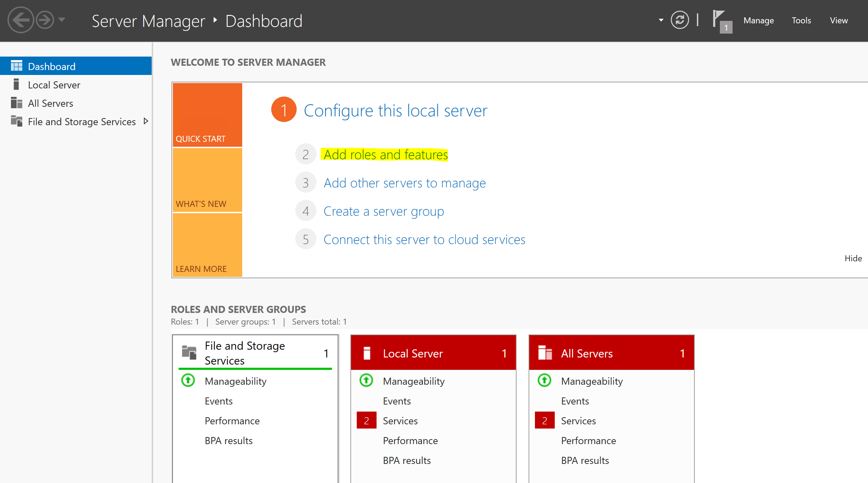
Task: Open Manageability in All Servers tile
Action: click(x=592, y=381)
